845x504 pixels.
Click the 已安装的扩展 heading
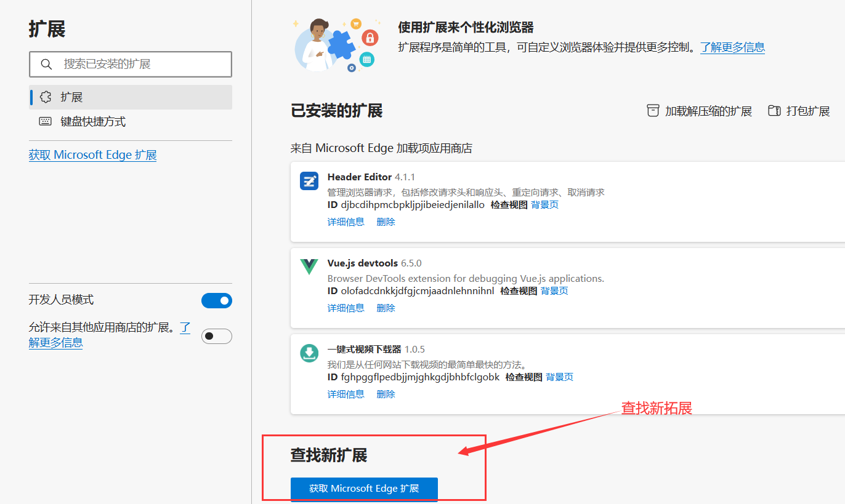[x=337, y=111]
